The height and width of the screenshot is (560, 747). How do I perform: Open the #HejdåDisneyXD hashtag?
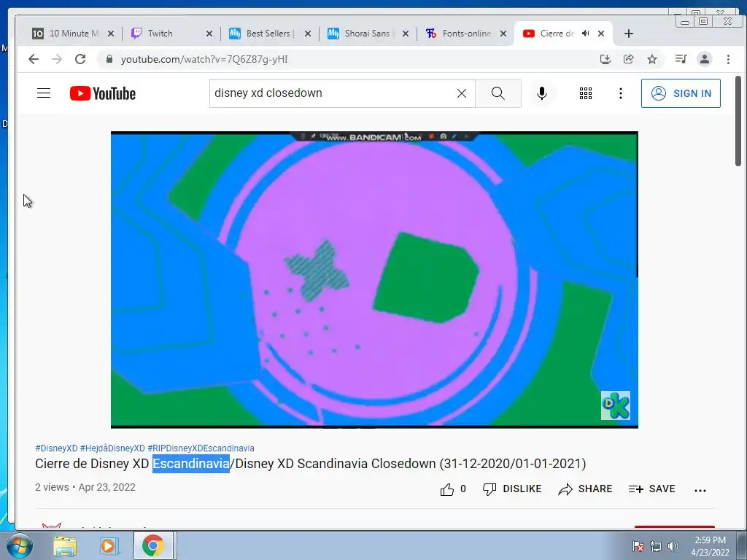point(112,448)
